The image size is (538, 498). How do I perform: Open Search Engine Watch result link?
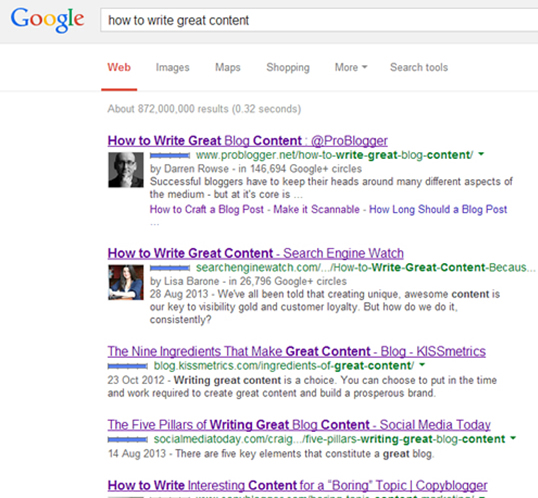[x=256, y=253]
